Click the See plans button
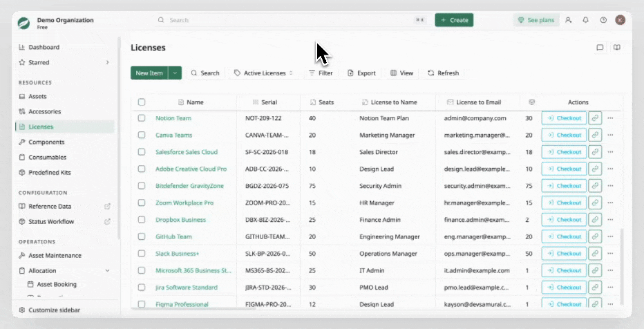 tap(536, 20)
